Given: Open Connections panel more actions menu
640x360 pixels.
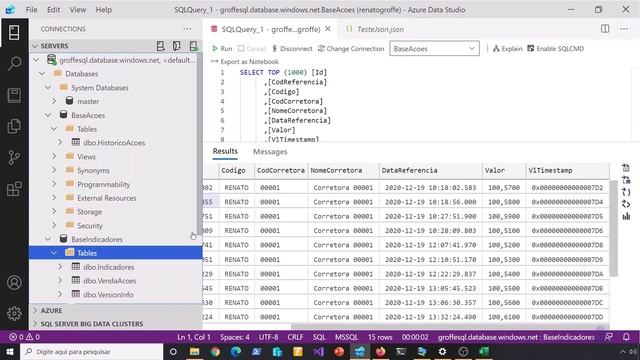Looking at the screenshot, I should point(187,29).
